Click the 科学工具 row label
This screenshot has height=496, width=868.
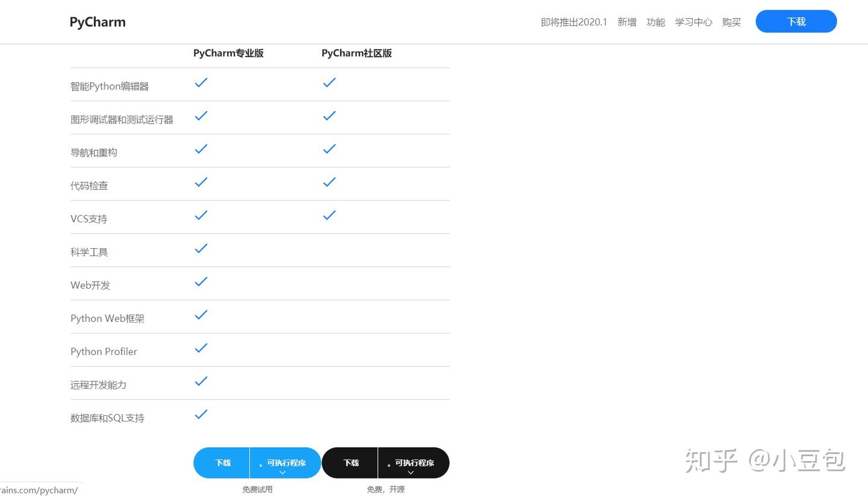coord(89,252)
